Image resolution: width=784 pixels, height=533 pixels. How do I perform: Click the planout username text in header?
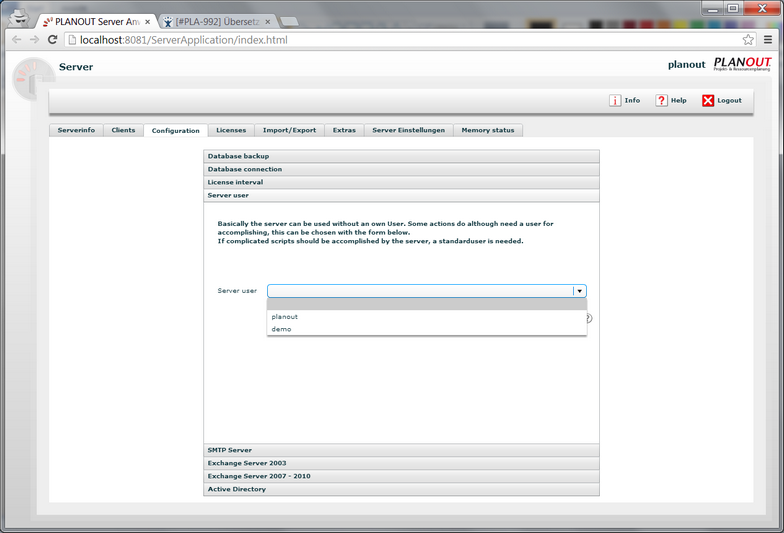click(x=686, y=64)
